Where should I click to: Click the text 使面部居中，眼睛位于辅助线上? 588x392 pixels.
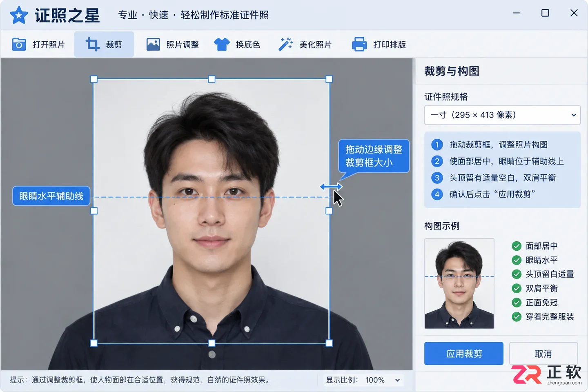coord(507,161)
